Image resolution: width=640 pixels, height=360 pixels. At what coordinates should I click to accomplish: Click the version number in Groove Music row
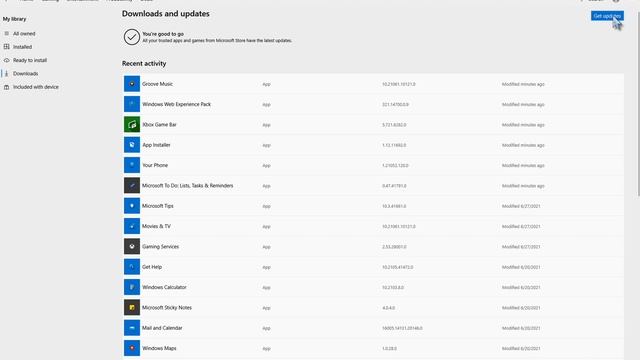tap(398, 84)
